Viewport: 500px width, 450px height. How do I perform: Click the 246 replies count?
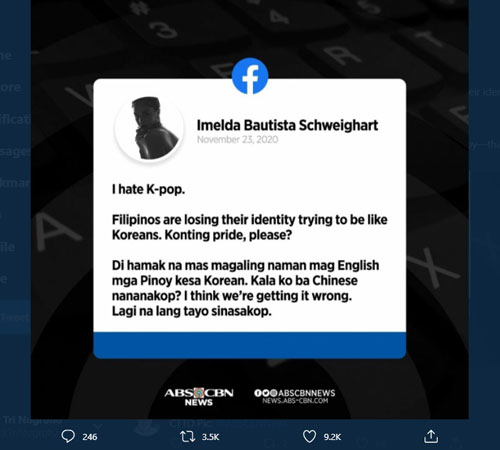pyautogui.click(x=90, y=437)
